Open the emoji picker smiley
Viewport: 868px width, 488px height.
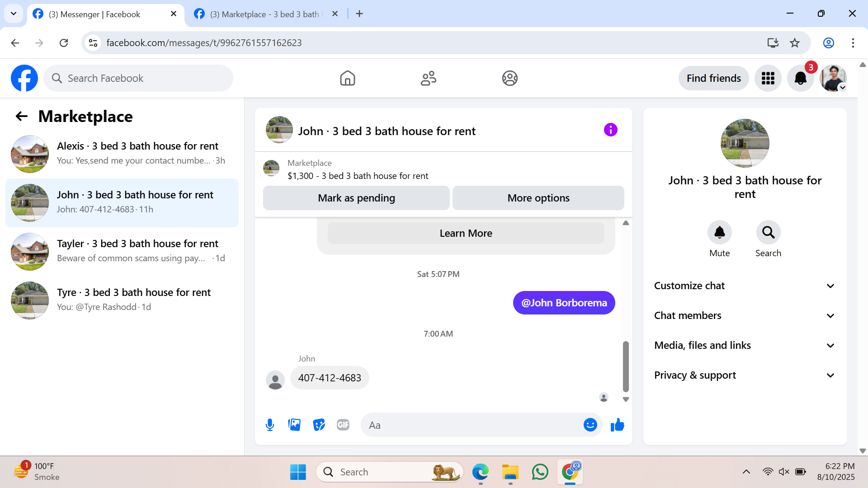click(590, 425)
